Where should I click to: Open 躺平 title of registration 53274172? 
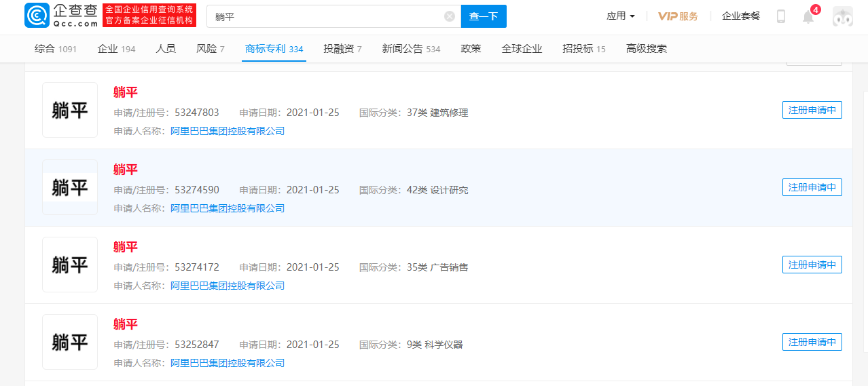tap(126, 247)
